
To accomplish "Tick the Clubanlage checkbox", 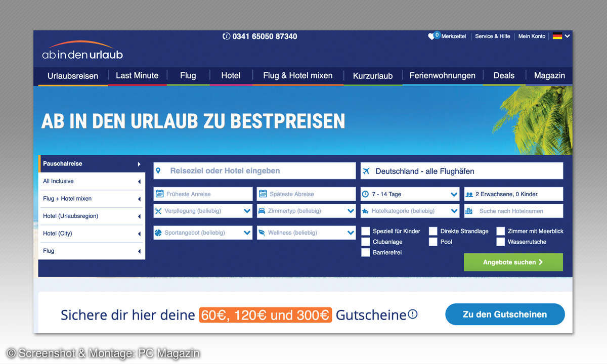I will click(x=366, y=242).
